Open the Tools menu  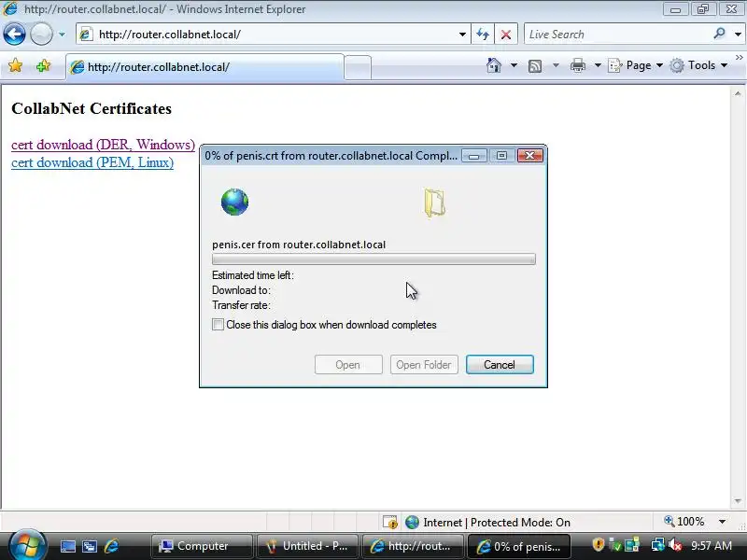(698, 65)
